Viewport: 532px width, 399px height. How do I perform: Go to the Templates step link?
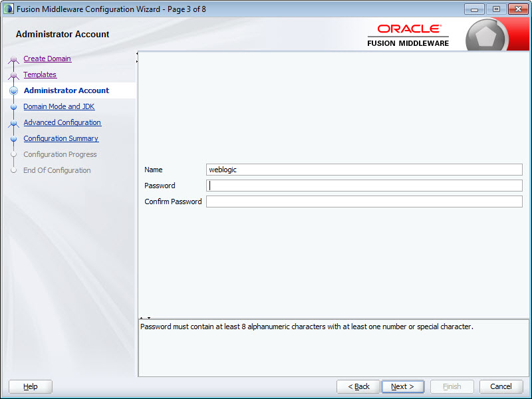coord(40,74)
